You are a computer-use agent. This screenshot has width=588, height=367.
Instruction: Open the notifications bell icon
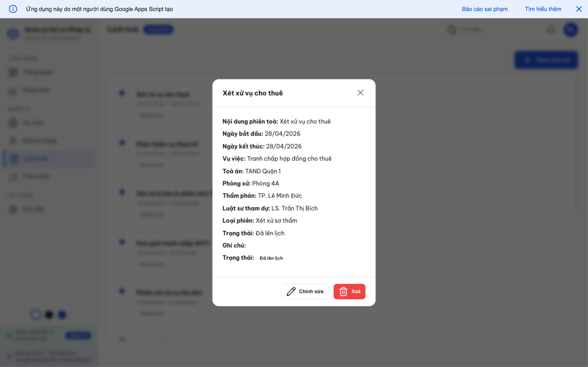tap(551, 29)
